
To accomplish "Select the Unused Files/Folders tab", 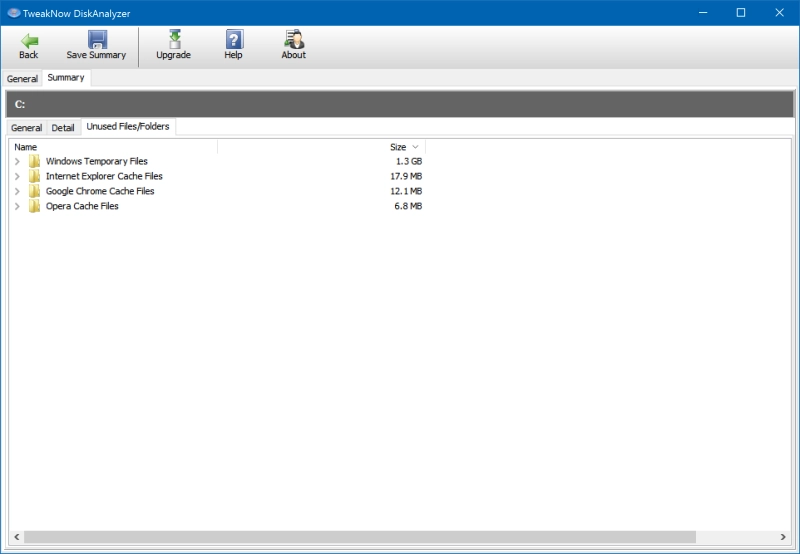I will click(x=128, y=127).
